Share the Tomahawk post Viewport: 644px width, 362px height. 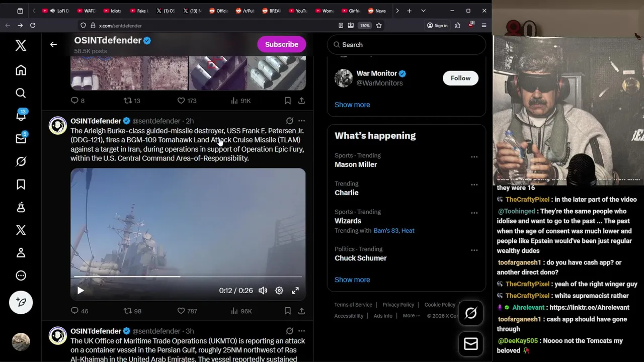pyautogui.click(x=301, y=311)
